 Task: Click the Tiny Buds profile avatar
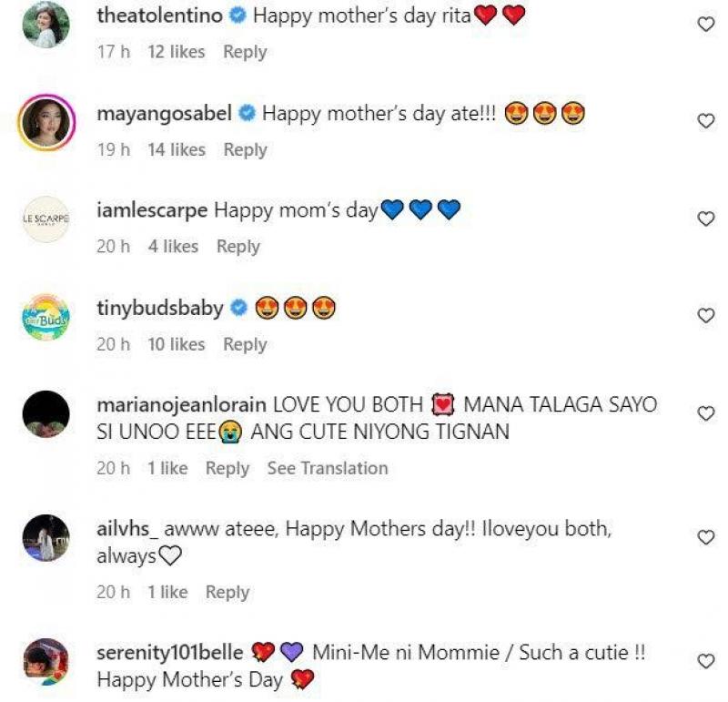tap(45, 317)
